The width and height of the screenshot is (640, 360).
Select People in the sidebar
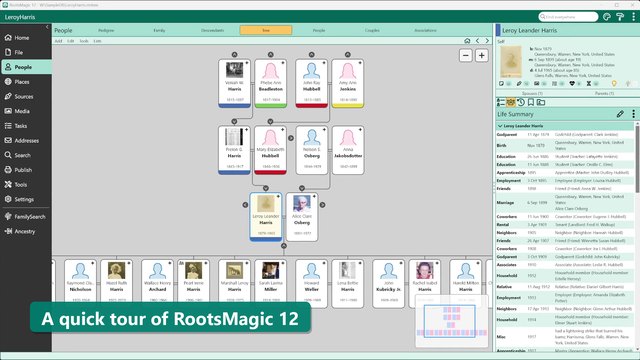click(26, 67)
